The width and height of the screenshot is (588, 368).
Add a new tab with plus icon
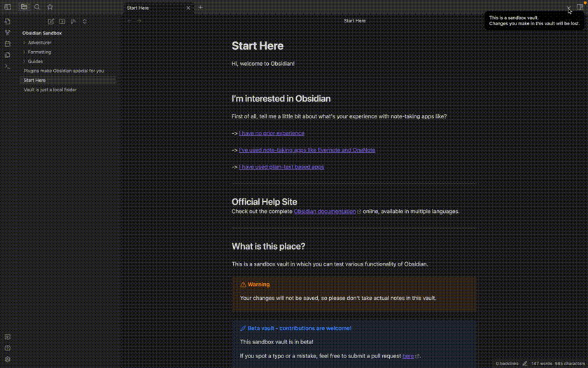point(201,7)
